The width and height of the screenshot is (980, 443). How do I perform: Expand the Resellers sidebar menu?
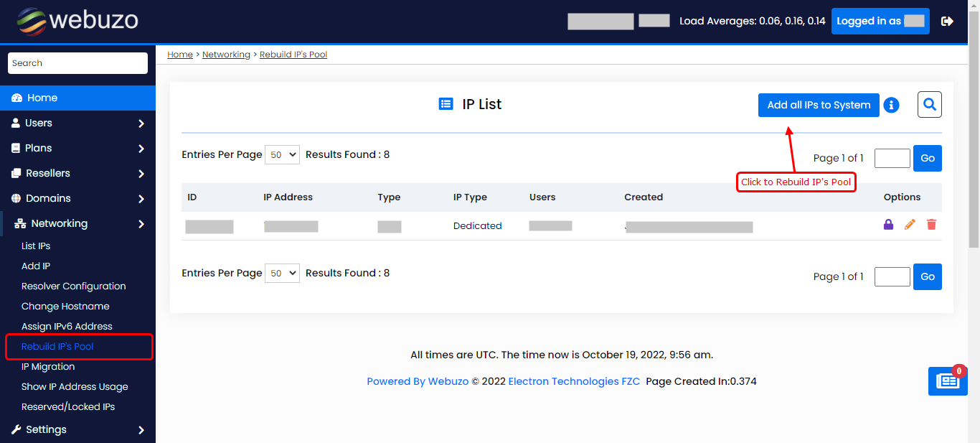77,173
